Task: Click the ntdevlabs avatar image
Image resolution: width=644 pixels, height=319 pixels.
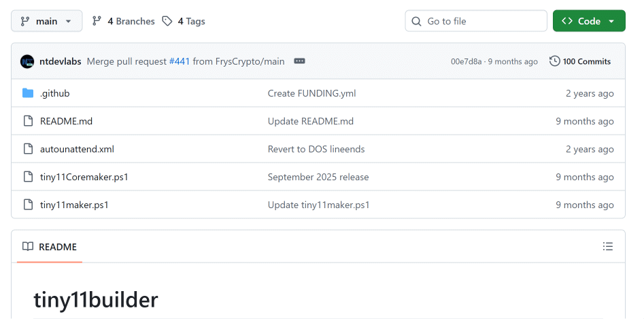Action: (27, 62)
